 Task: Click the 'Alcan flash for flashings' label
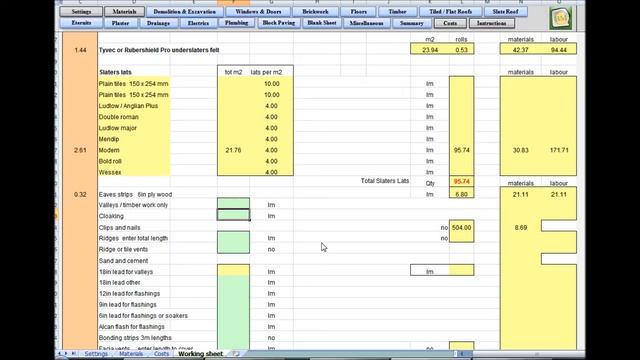[131, 327]
